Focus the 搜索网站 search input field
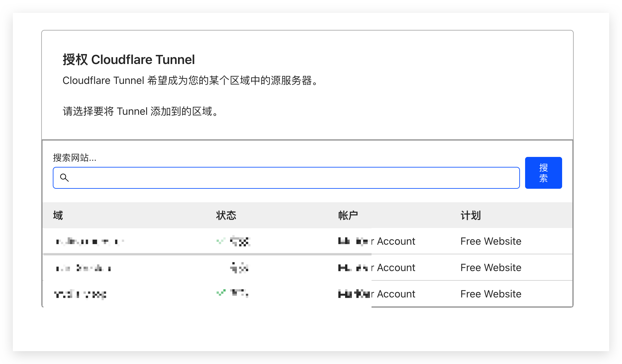 click(286, 178)
